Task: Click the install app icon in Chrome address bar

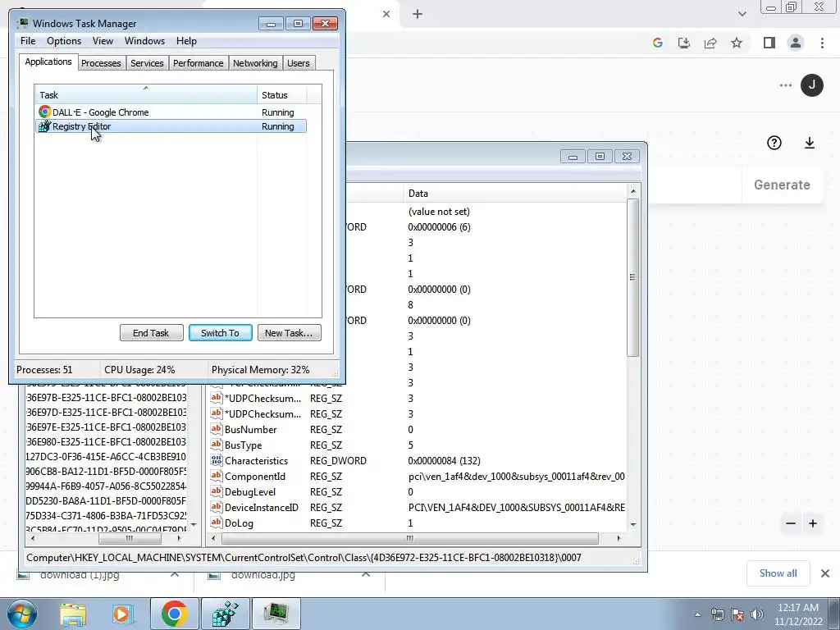Action: tap(684, 43)
